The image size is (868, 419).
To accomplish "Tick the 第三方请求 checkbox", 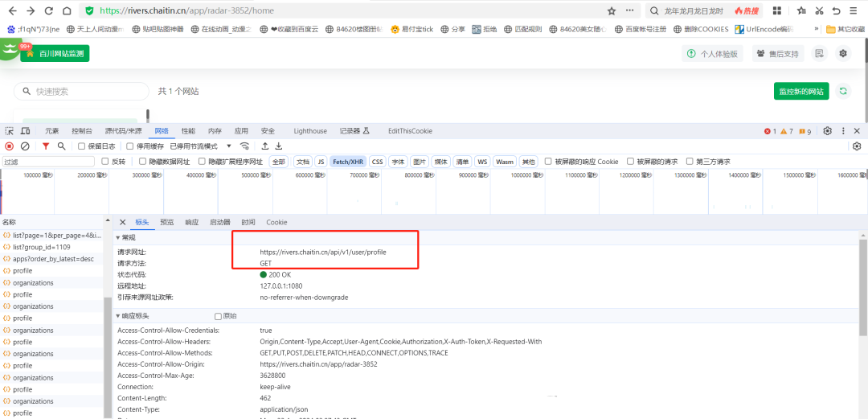I will click(x=690, y=162).
